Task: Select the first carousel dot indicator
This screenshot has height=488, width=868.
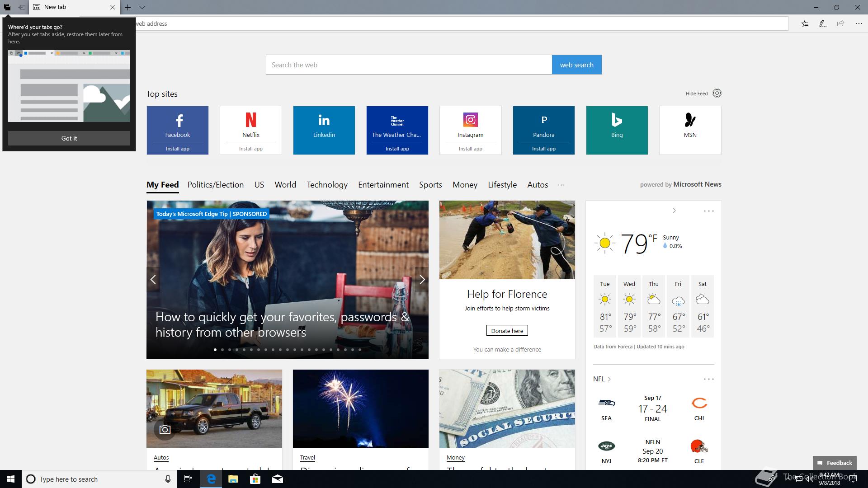Action: [x=215, y=350]
